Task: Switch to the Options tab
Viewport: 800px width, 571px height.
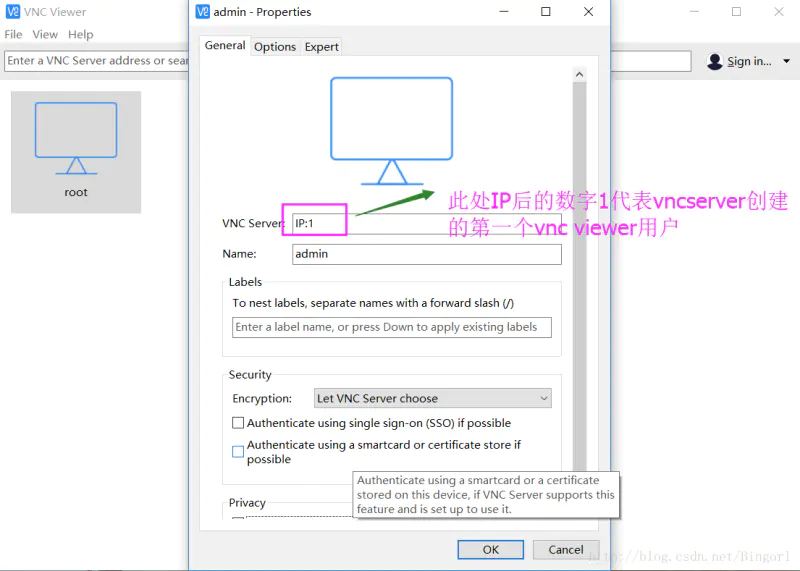Action: [275, 47]
